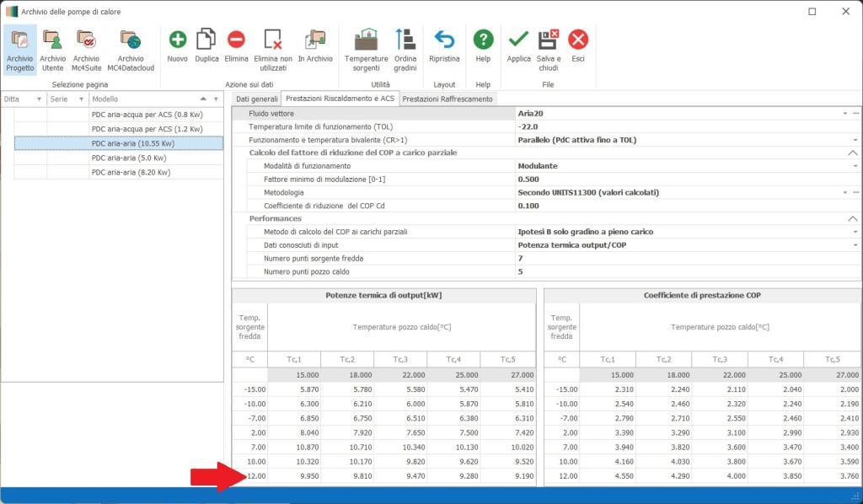
Task: Restore layout with Ripristina
Action: 444,46
